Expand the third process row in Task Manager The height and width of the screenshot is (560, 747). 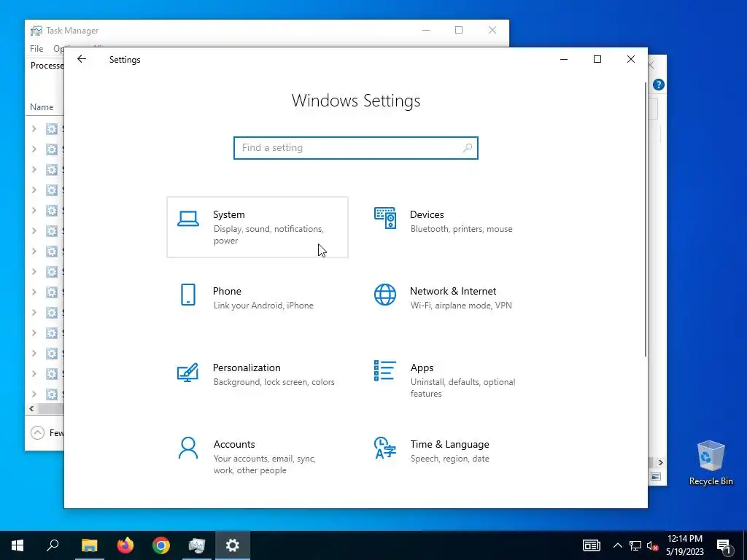click(34, 169)
